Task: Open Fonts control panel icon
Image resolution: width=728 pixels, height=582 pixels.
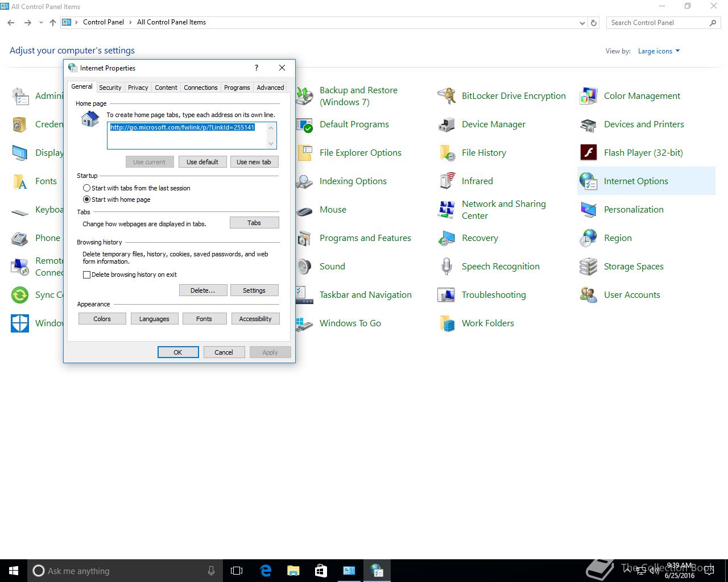Action: 20,181
